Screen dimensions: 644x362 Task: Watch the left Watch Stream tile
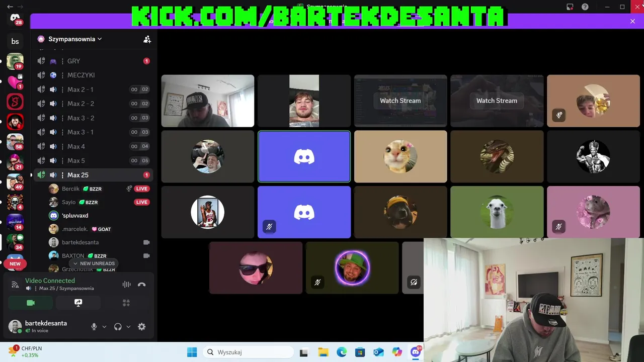pos(400,101)
